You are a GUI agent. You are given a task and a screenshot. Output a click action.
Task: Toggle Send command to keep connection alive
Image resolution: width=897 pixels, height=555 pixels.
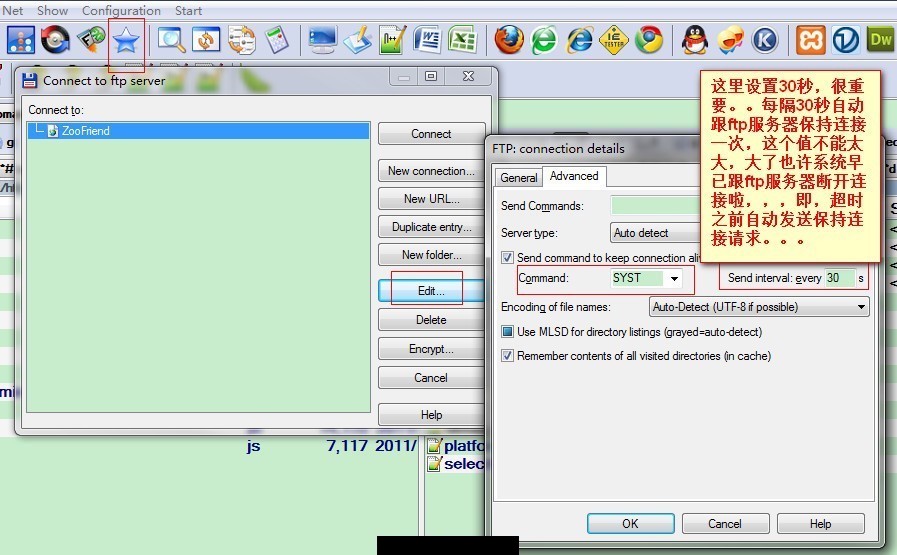507,257
